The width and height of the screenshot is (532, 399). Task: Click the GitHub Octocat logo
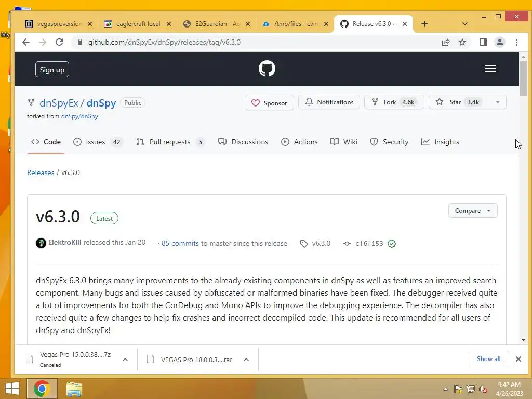(267, 69)
